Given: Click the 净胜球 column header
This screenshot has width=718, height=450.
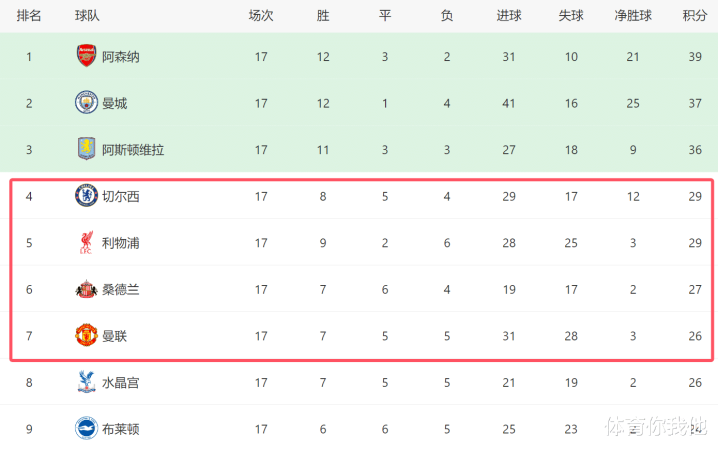Looking at the screenshot, I should click(x=633, y=16).
